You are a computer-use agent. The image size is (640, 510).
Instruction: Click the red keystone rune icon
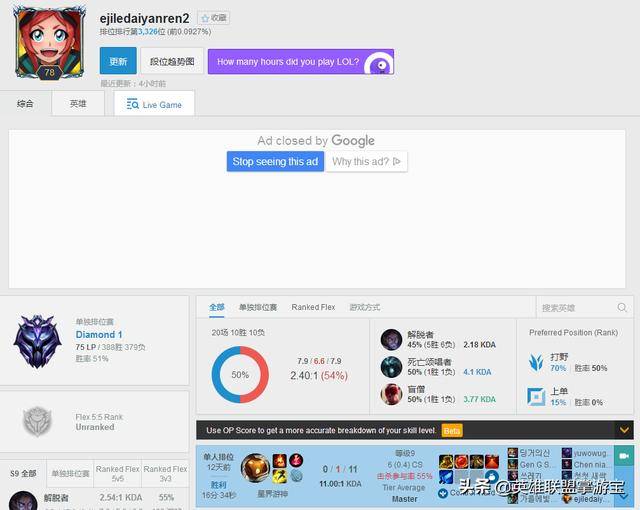point(296,461)
